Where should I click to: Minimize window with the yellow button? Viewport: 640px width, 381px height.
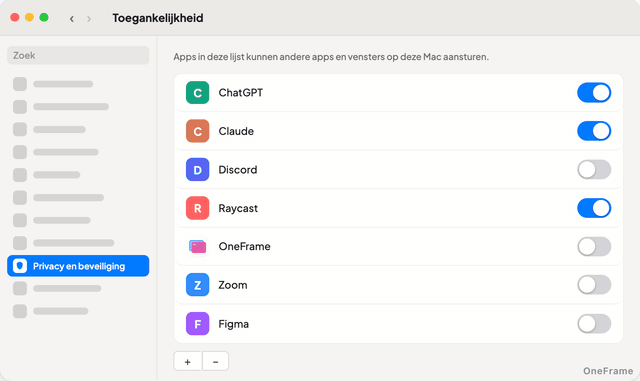tap(29, 18)
